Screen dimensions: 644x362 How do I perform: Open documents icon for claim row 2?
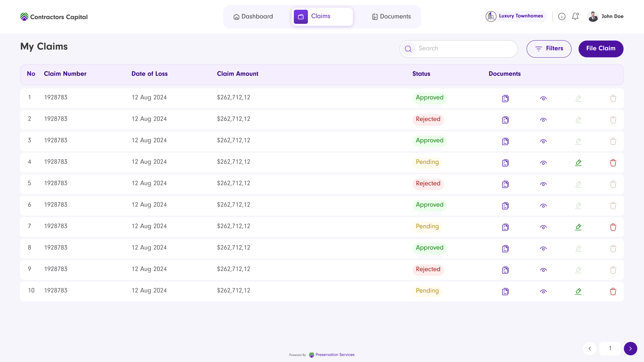[x=505, y=120]
